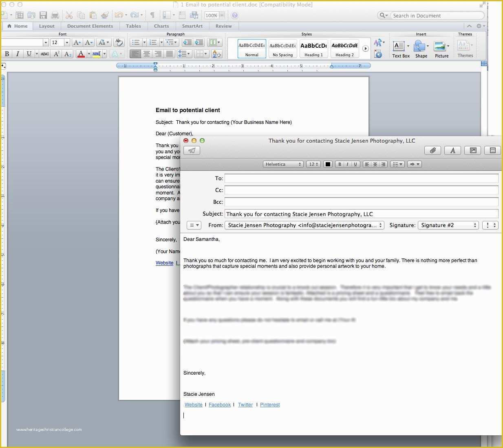Apply subscript in Word ribbon
Viewport: 503px width, 448px height.
(68, 54)
